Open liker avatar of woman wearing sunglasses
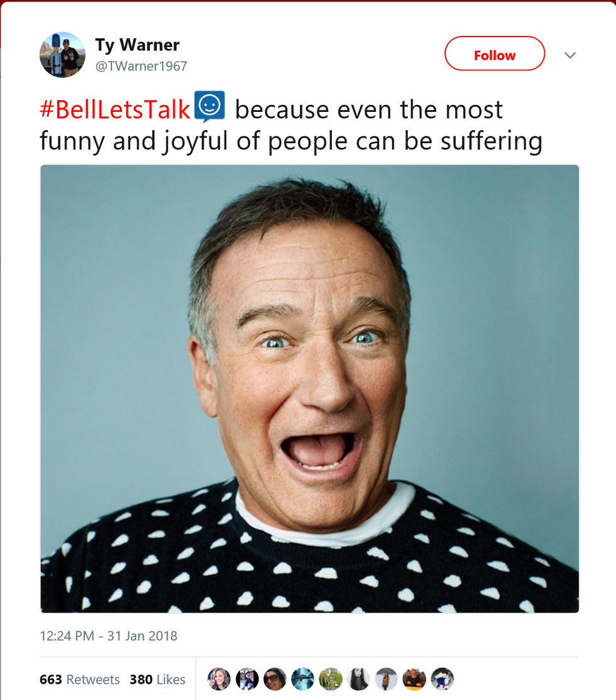This screenshot has height=700, width=616. tap(275, 679)
